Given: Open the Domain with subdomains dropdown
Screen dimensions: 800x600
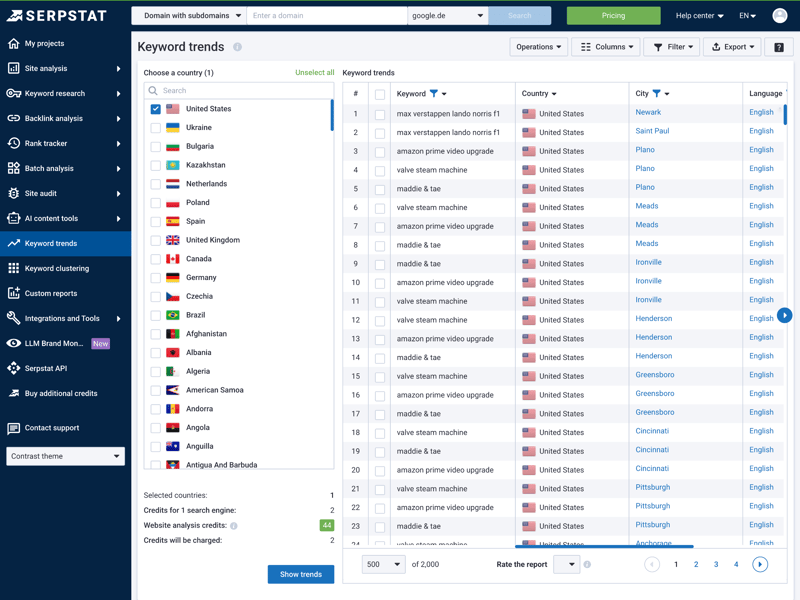Looking at the screenshot, I should [188, 16].
